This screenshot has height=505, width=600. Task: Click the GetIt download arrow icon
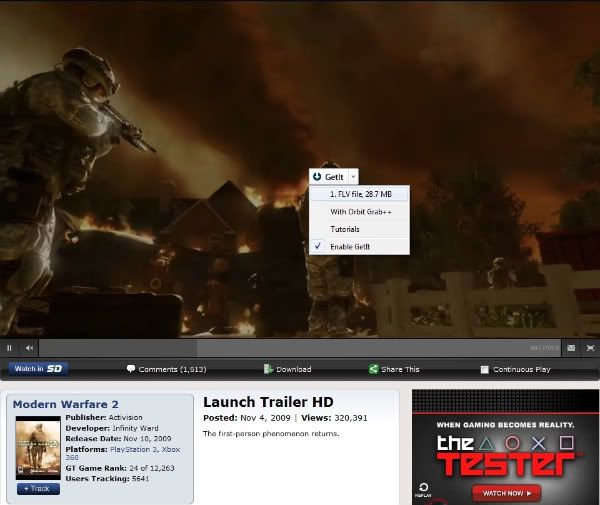(317, 177)
